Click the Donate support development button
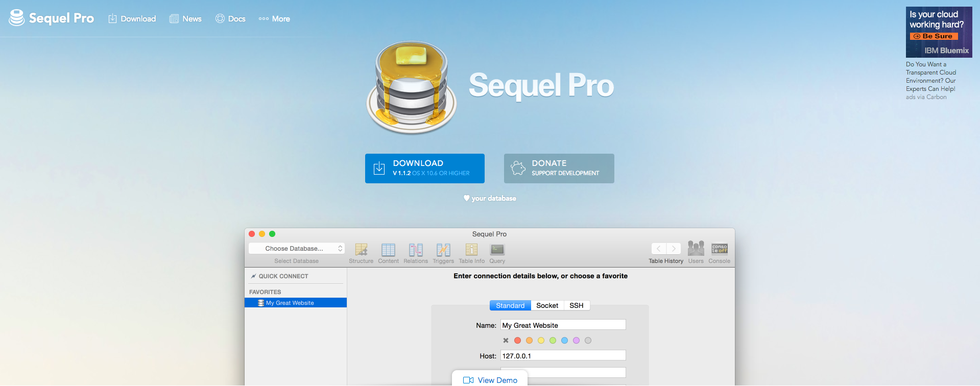980x386 pixels. [559, 168]
